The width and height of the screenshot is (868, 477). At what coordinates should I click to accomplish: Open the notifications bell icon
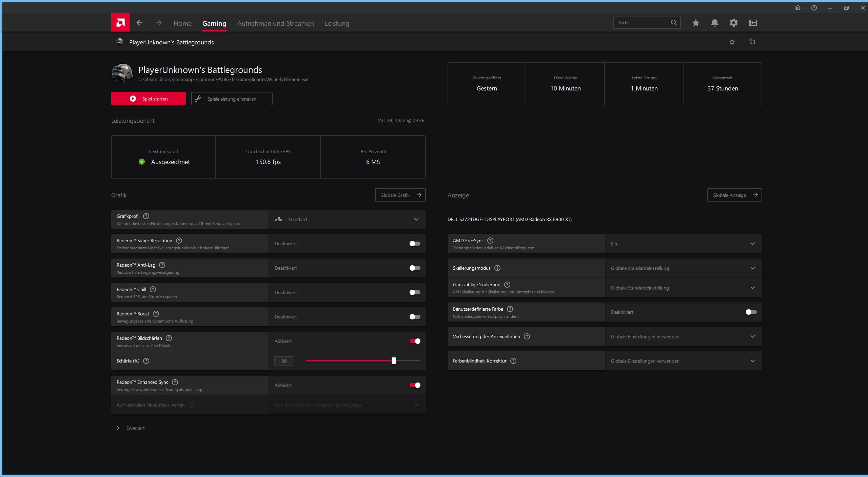(714, 23)
